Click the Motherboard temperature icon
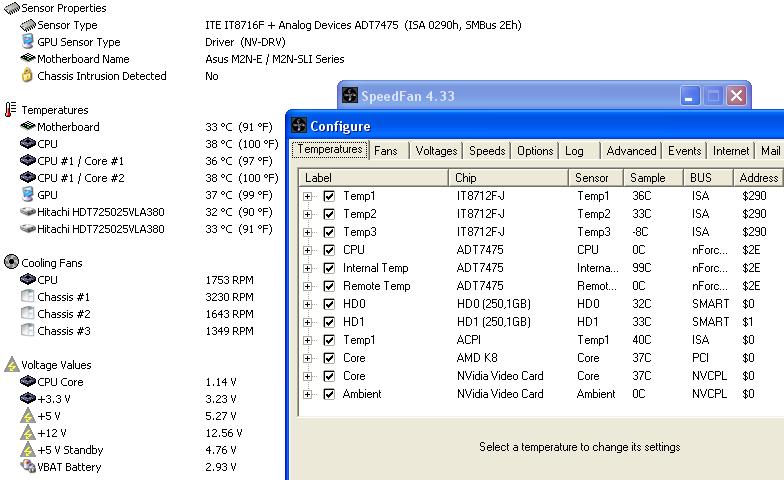Image resolution: width=784 pixels, height=480 pixels. pyautogui.click(x=28, y=126)
